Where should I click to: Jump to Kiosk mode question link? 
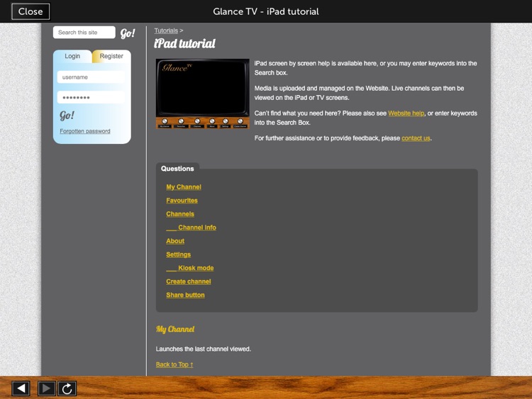[x=190, y=268]
